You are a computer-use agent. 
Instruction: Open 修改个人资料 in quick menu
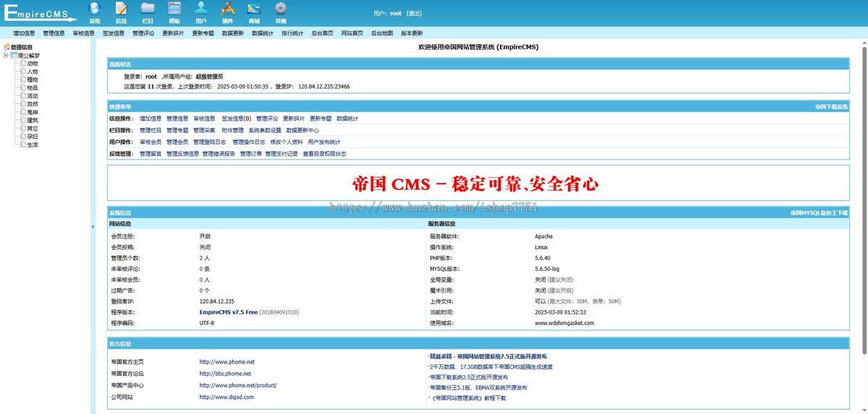[286, 142]
